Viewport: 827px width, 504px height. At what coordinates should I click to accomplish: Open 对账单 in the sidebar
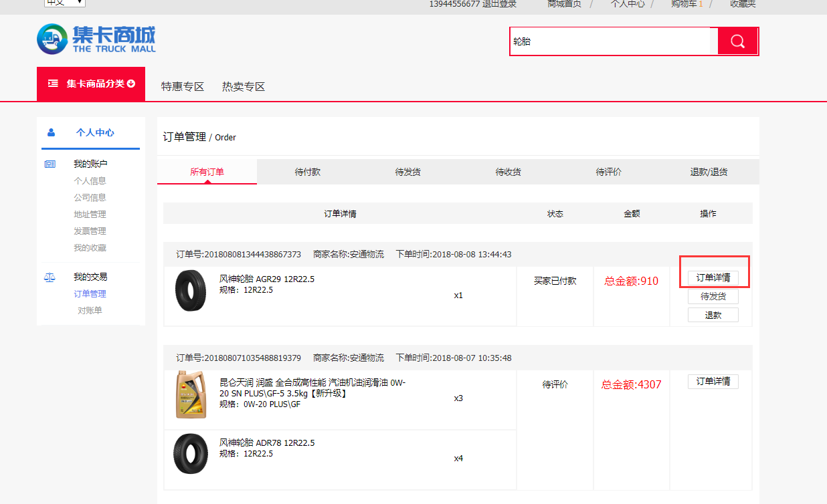tap(90, 311)
